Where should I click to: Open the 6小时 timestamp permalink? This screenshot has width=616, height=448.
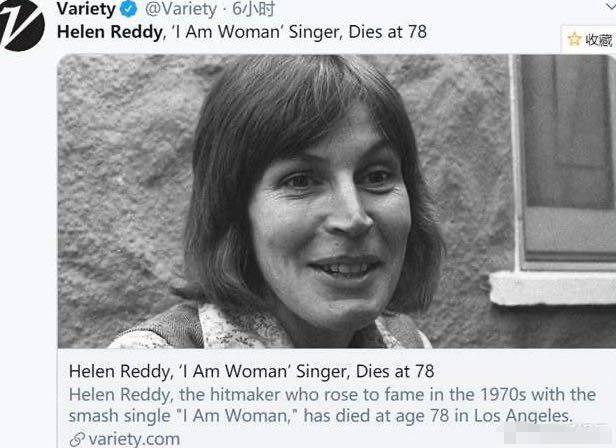pyautogui.click(x=253, y=9)
